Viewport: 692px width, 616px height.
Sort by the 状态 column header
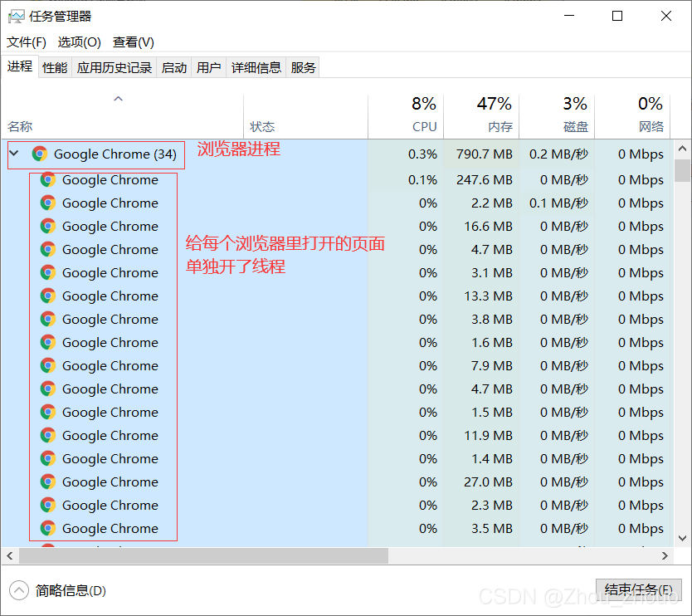tap(306, 116)
